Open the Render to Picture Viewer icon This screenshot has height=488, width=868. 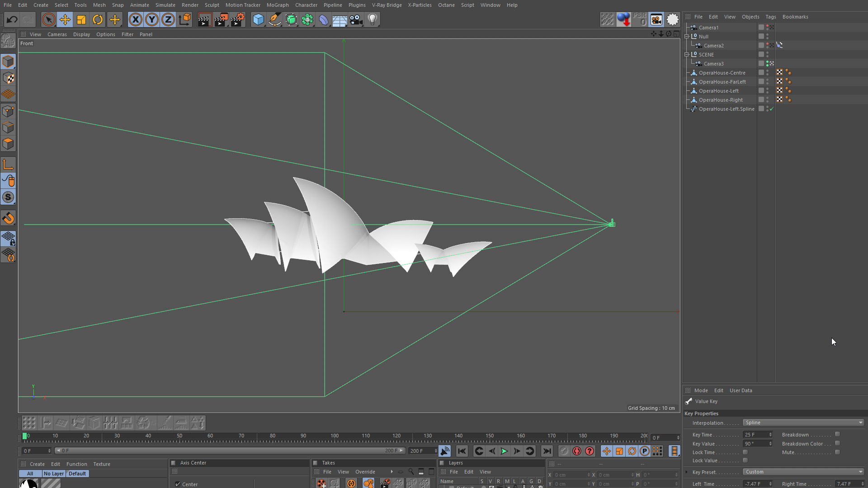221,19
